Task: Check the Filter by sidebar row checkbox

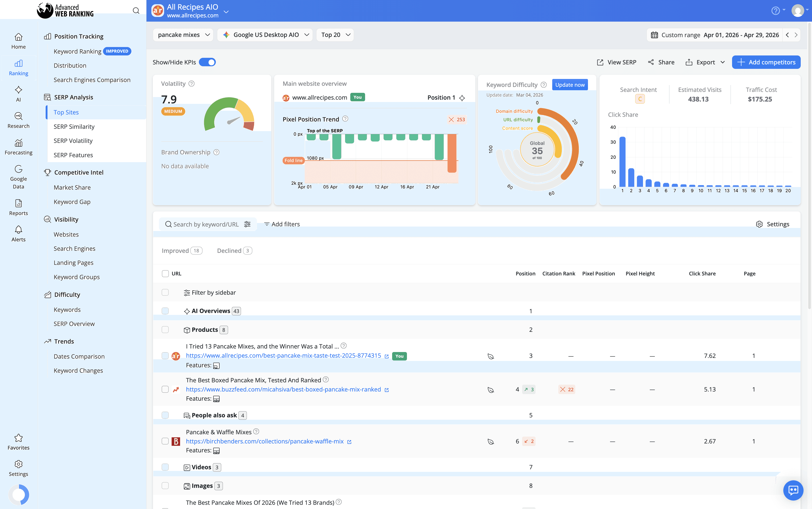Action: pyautogui.click(x=165, y=292)
